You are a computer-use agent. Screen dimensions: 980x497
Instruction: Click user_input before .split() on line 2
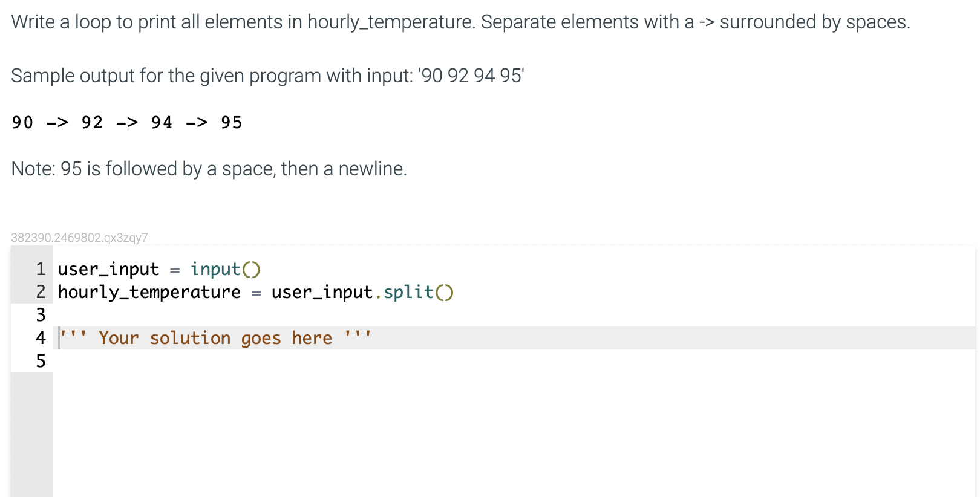point(322,292)
